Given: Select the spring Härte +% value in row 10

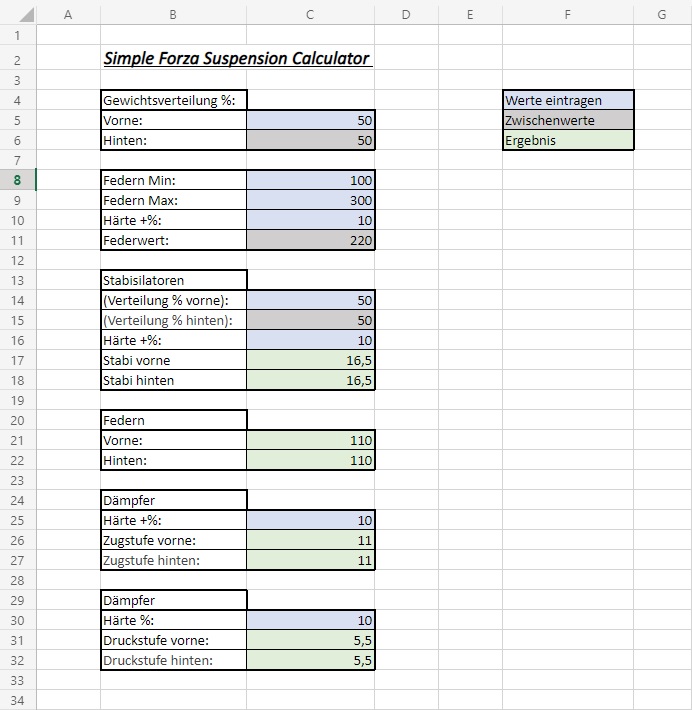Looking at the screenshot, I should click(x=311, y=220).
